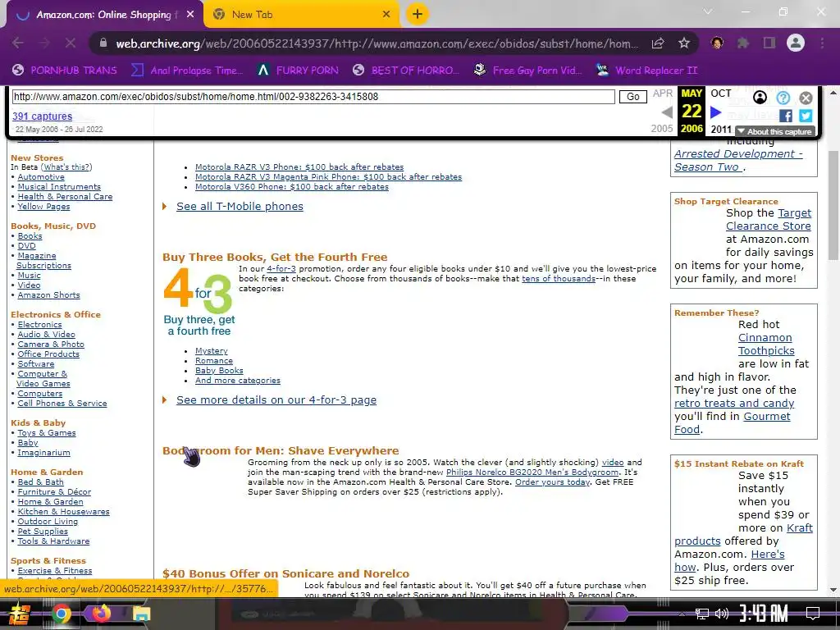
Task: Open Motorola V360 Phone rebate link
Action: pos(292,187)
